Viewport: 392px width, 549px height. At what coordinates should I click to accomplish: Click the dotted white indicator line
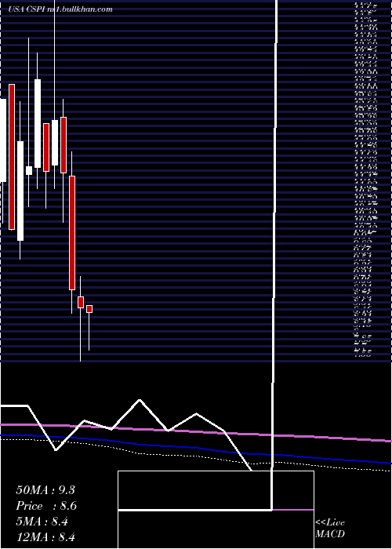[x=196, y=455]
